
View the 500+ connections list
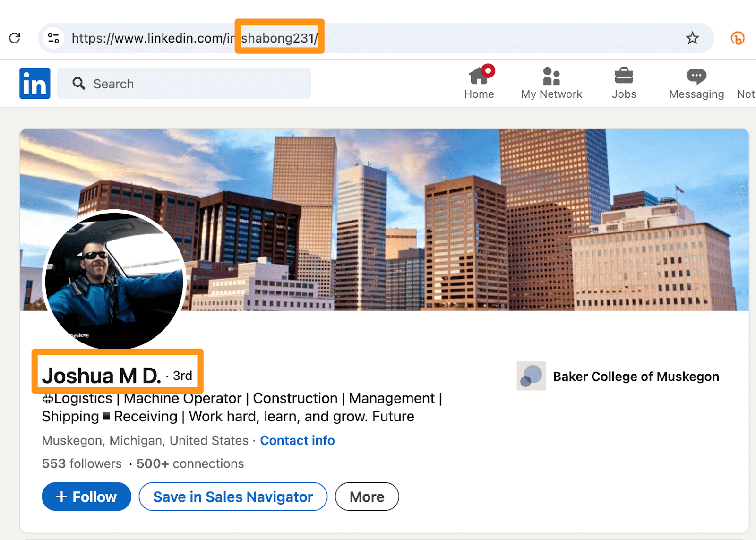[190, 463]
